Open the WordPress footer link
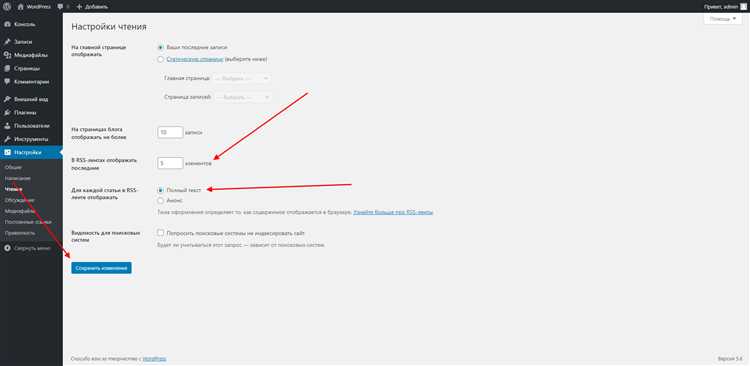This screenshot has height=366, width=750. (154, 358)
